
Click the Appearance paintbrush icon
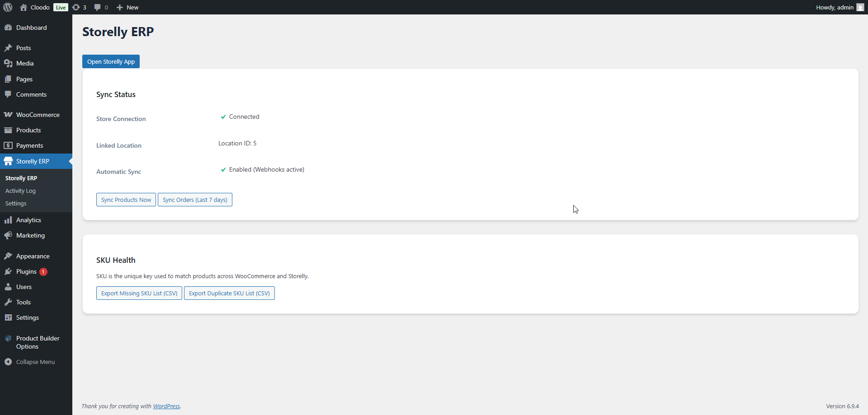point(8,256)
